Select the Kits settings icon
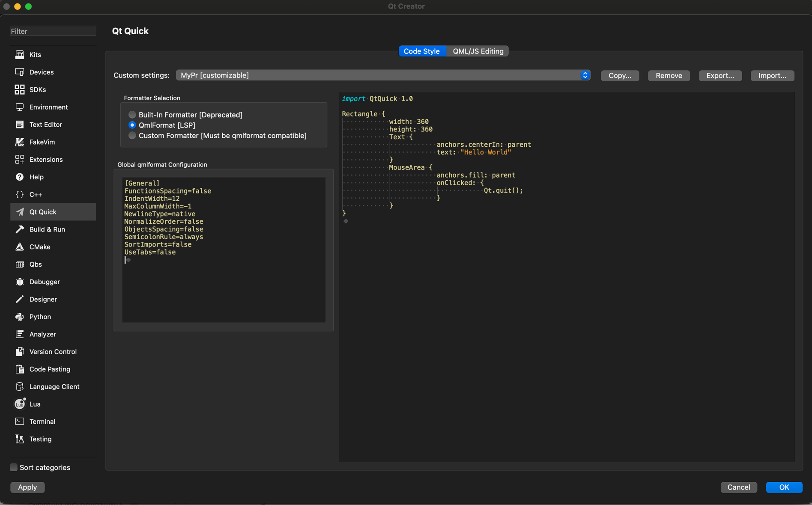Screen dimensions: 812x505 20,54
